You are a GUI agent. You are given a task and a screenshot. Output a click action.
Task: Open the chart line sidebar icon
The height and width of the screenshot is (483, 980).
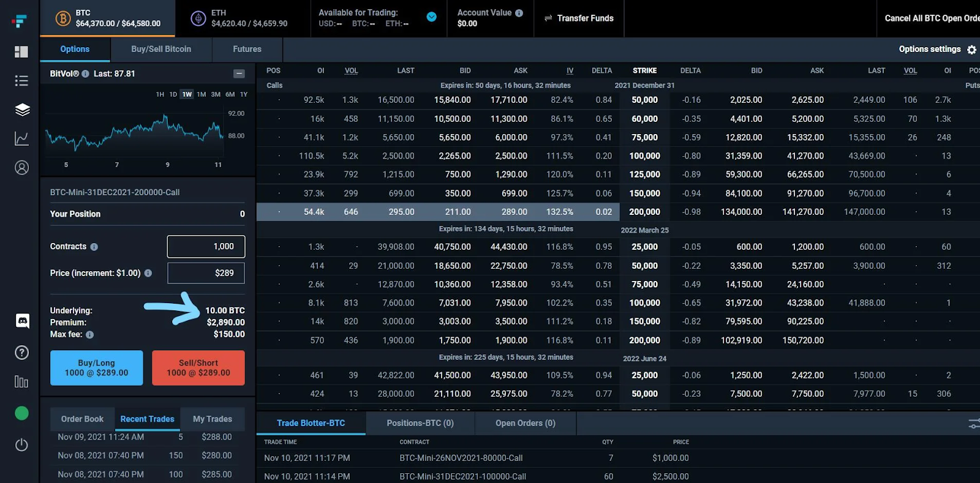click(x=21, y=138)
